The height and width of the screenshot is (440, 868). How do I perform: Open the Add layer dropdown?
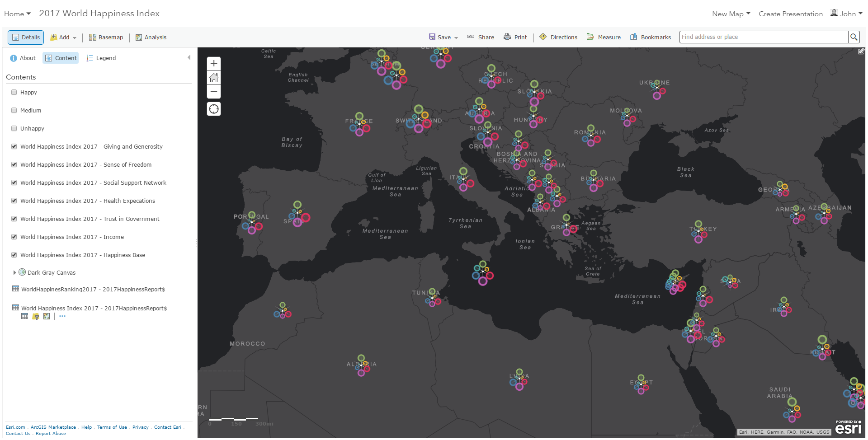(x=63, y=37)
